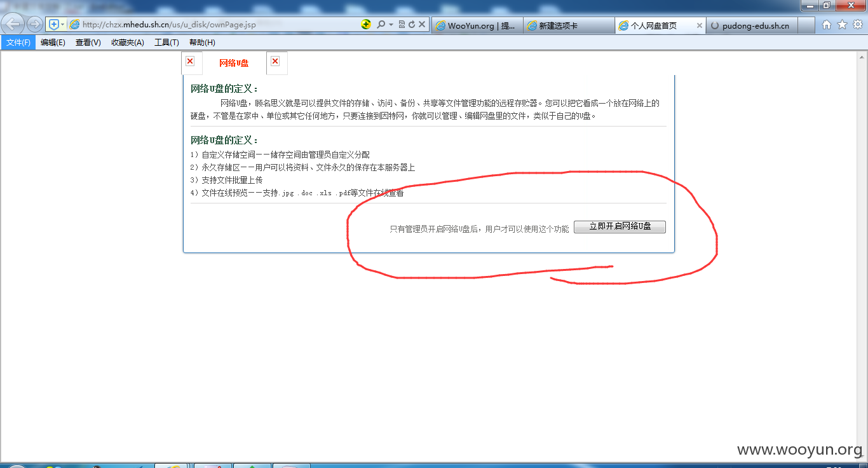
Task: Switch to the pudong-edu.sh.cn tab
Action: (x=752, y=25)
